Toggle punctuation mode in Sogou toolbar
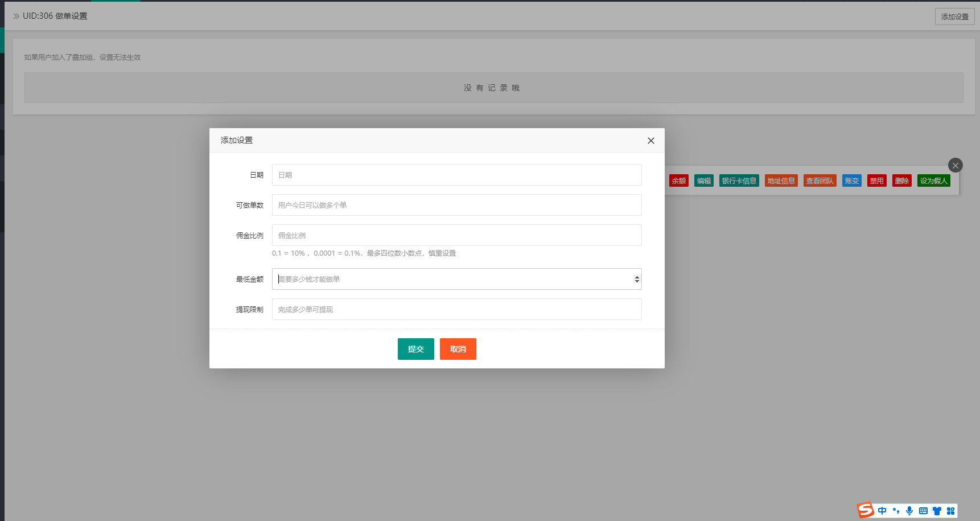 (896, 511)
